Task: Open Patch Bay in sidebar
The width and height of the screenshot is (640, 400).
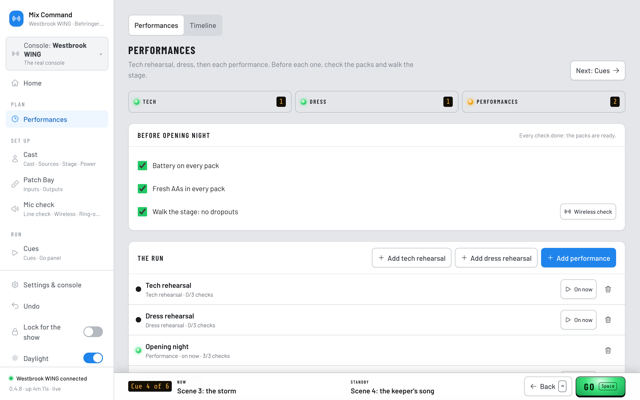Action: (57, 184)
